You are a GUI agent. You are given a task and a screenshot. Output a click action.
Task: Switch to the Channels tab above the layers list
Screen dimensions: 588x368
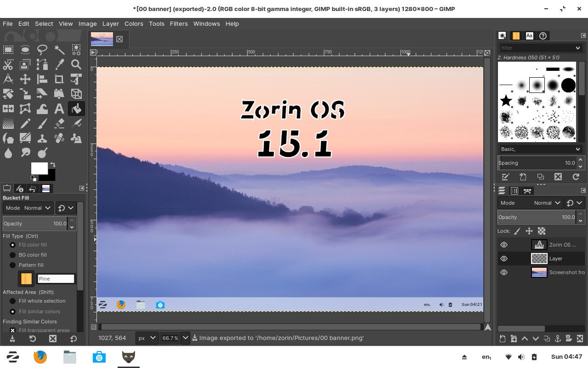[x=514, y=190]
